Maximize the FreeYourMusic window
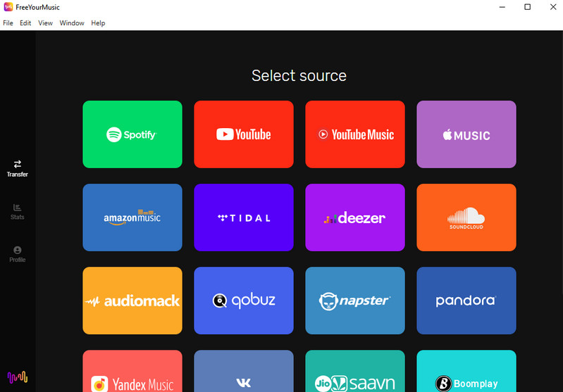The width and height of the screenshot is (563, 392). pos(527,7)
